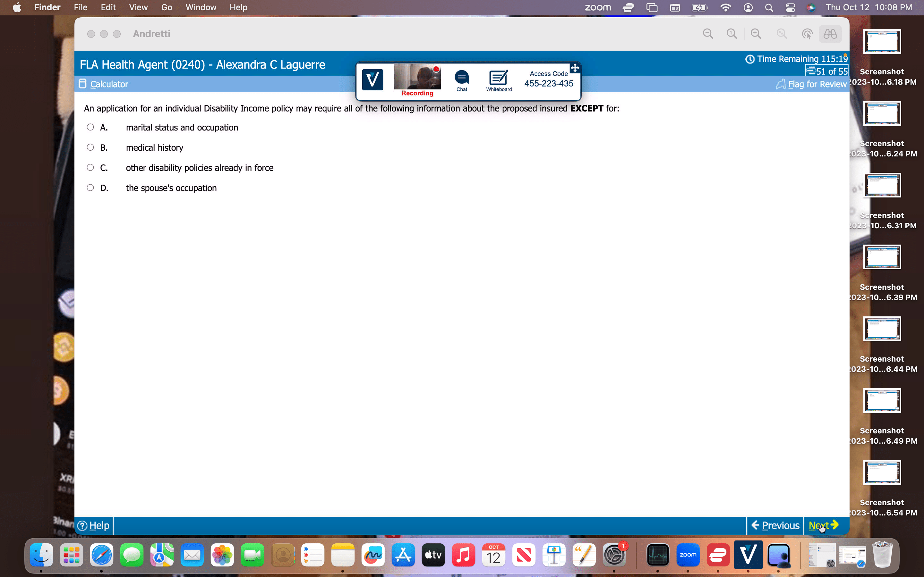Click the zoom in magnifier icon
The width and height of the screenshot is (924, 577).
[x=756, y=34]
